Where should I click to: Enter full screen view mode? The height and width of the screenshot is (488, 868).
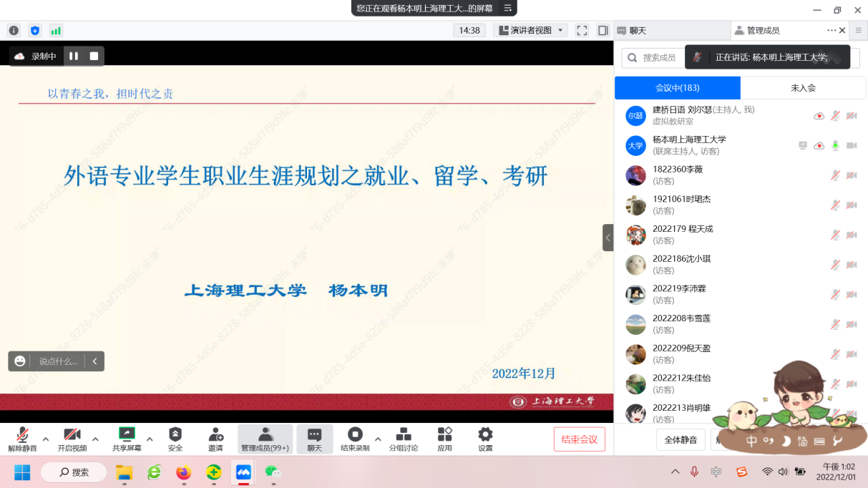[582, 31]
